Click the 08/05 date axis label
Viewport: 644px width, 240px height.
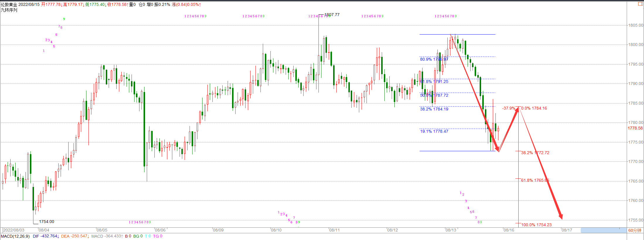tap(102, 230)
